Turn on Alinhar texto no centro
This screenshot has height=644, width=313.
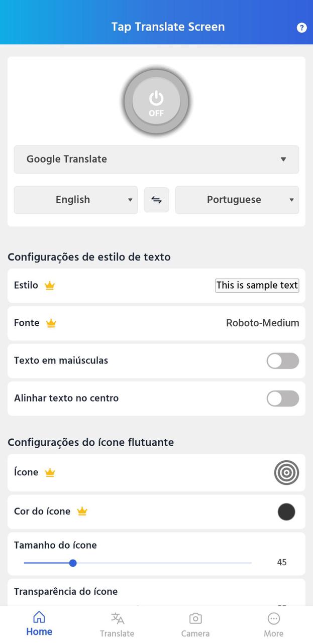pyautogui.click(x=282, y=398)
